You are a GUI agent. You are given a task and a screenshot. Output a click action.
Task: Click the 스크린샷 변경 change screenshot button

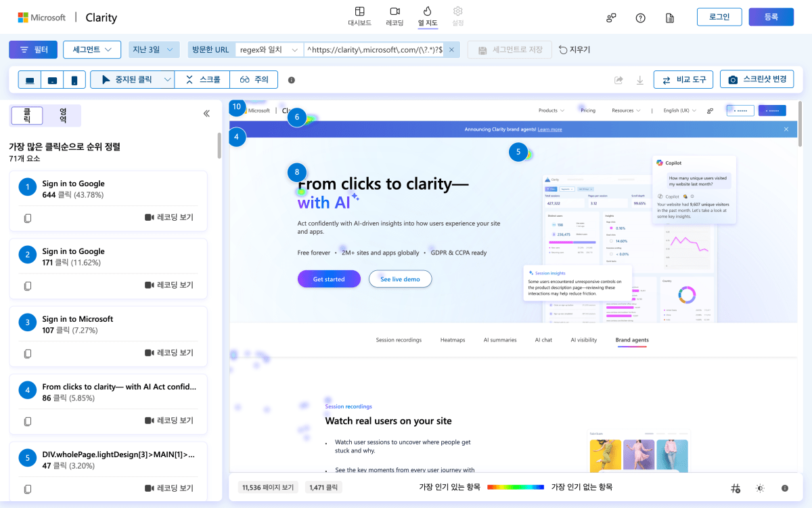tap(757, 80)
